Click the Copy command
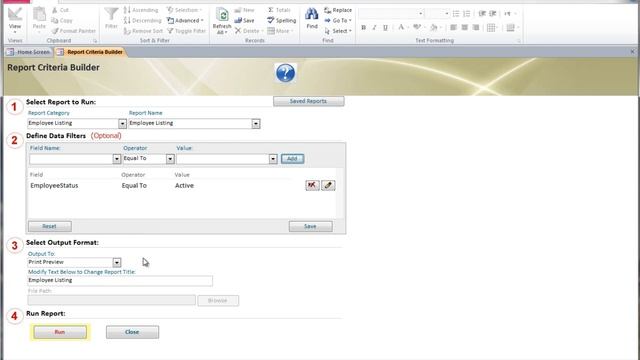Image resolution: width=640 pixels, height=360 pixels. (62, 20)
